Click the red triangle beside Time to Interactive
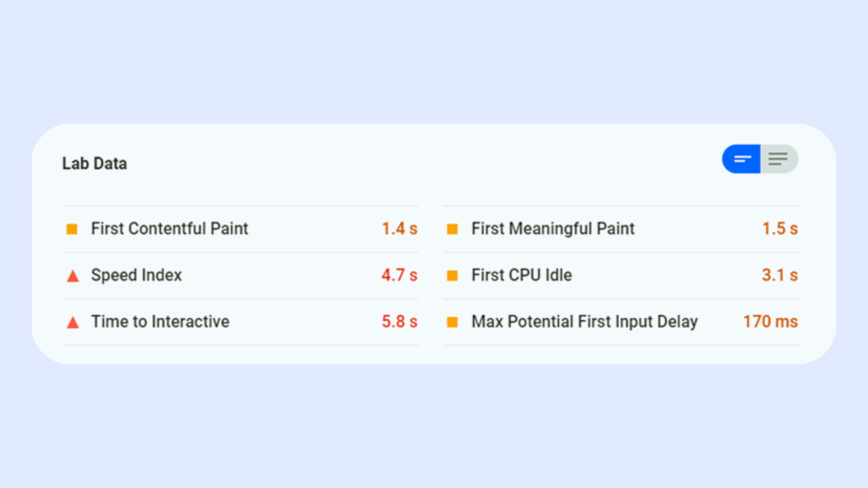Screen dimensions: 868x488 pyautogui.click(x=73, y=322)
